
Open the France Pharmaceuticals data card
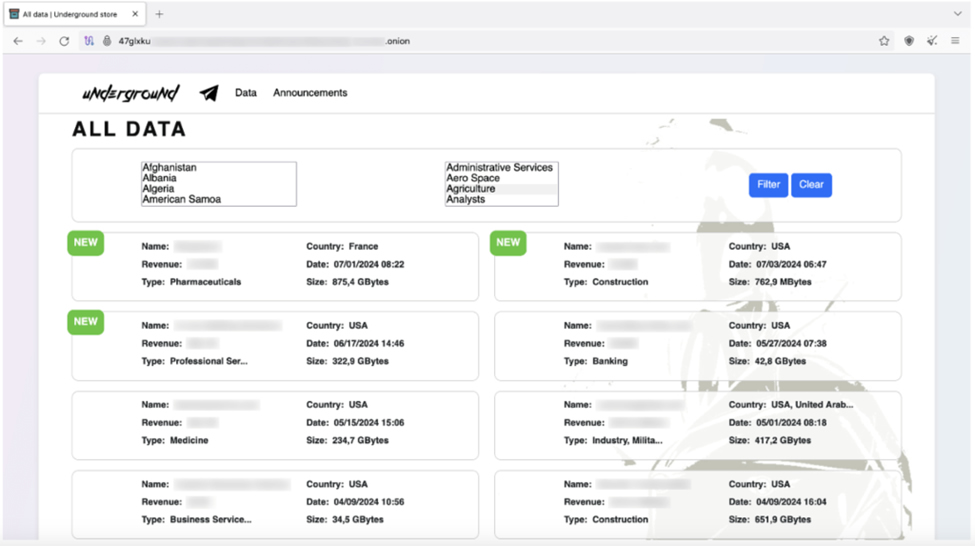pyautogui.click(x=275, y=265)
